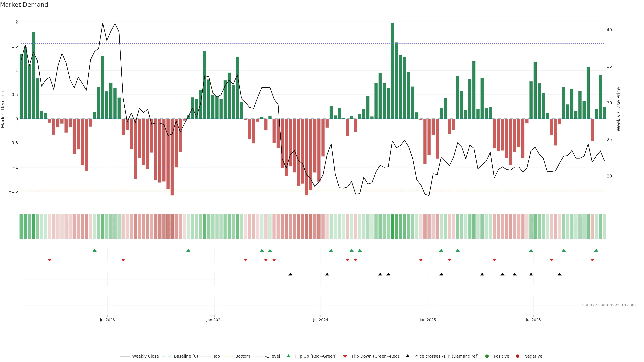Click the sharemaestro.com source text

(609, 305)
